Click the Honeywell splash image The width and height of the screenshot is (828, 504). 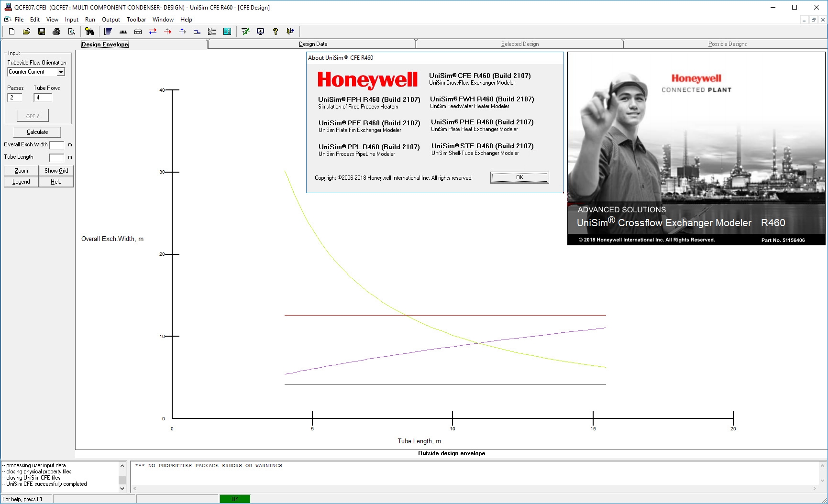pos(696,149)
